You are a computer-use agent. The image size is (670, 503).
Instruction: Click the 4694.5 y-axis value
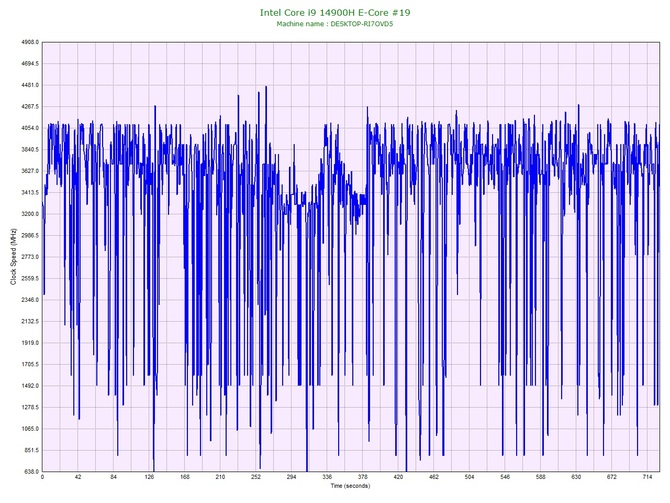pyautogui.click(x=30, y=64)
